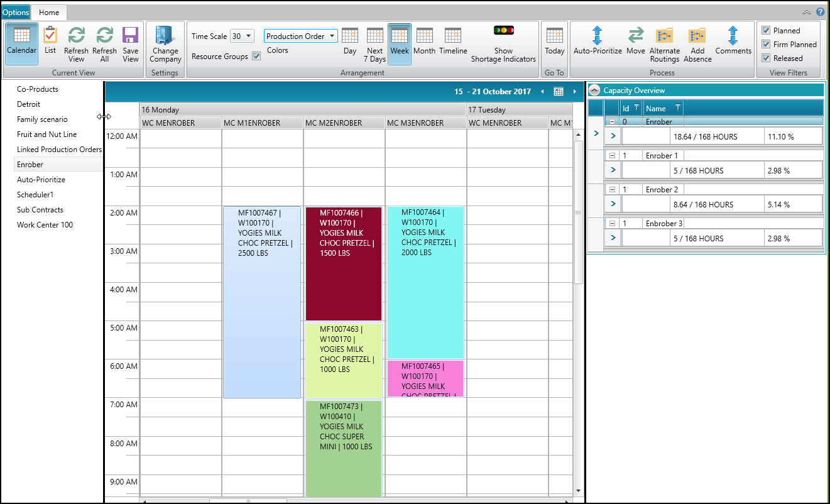Switch to Month view

(425, 41)
